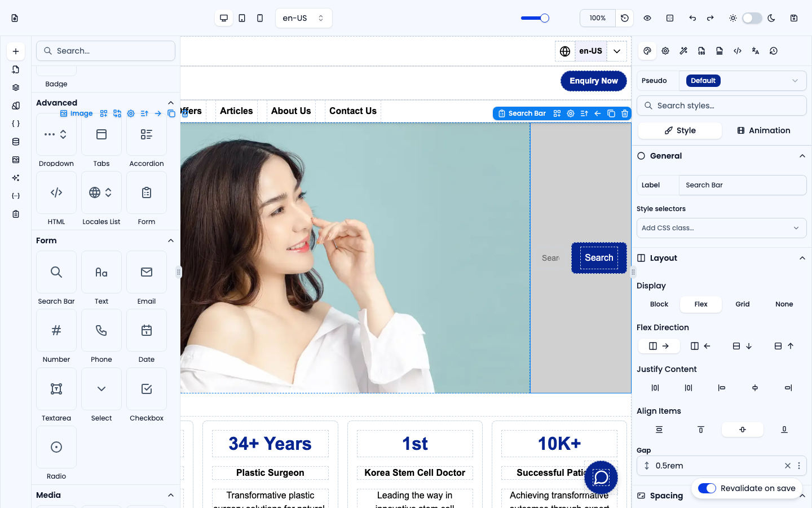
Task: Click the blue Search button on canvas
Action: (x=599, y=258)
